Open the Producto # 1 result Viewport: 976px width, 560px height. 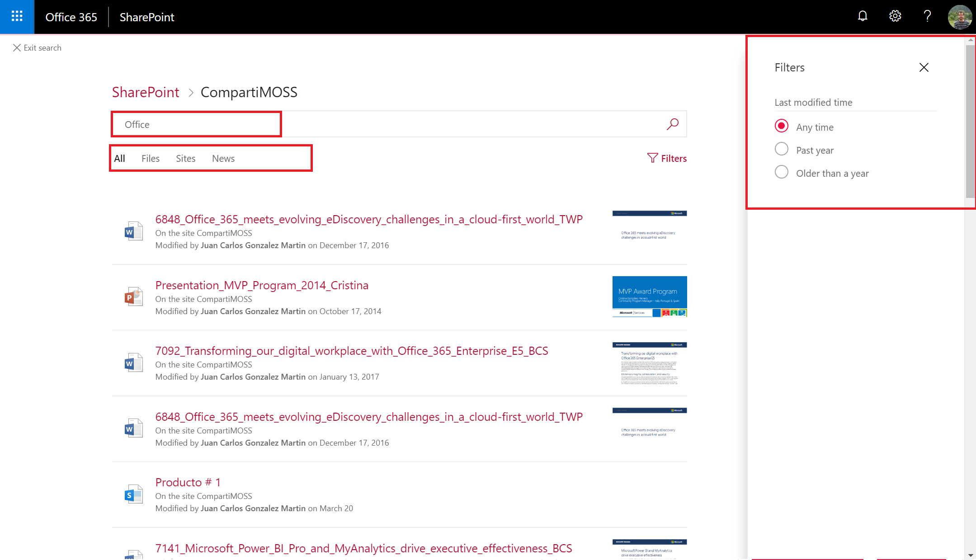[188, 482]
